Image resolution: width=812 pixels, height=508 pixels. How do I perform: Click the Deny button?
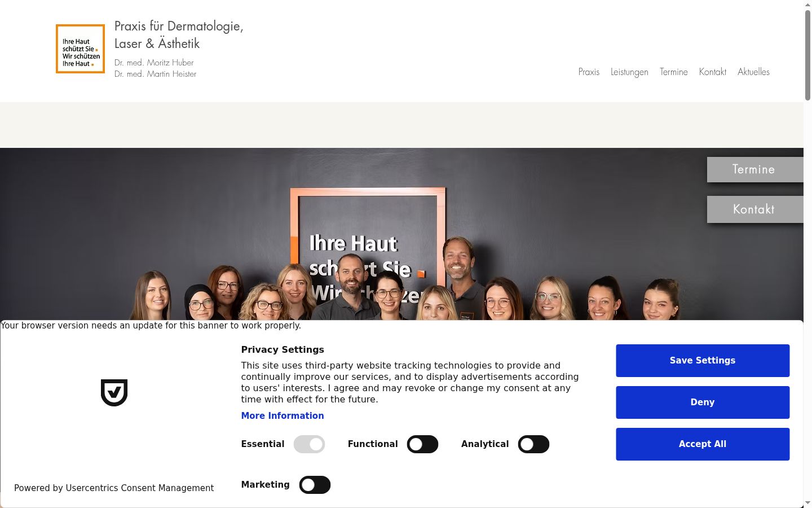(703, 402)
